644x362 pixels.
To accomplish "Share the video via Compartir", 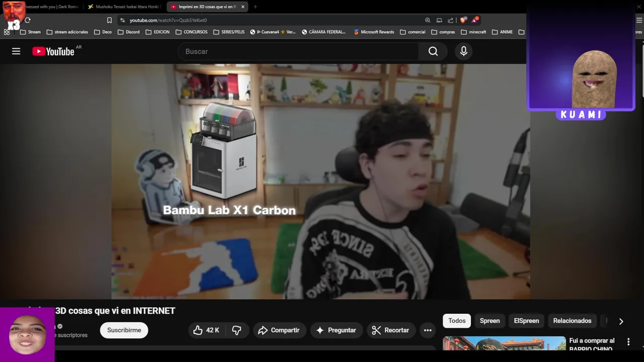I will pyautogui.click(x=279, y=330).
